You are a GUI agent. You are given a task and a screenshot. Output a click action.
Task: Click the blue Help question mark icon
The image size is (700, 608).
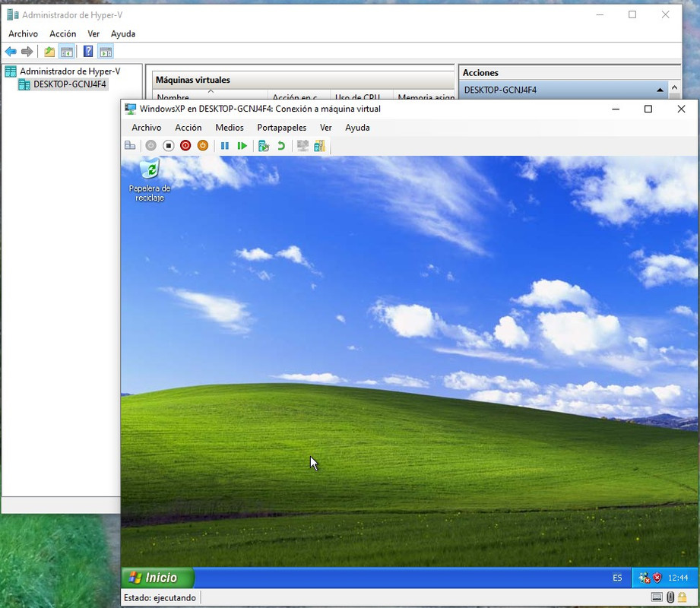pyautogui.click(x=88, y=52)
